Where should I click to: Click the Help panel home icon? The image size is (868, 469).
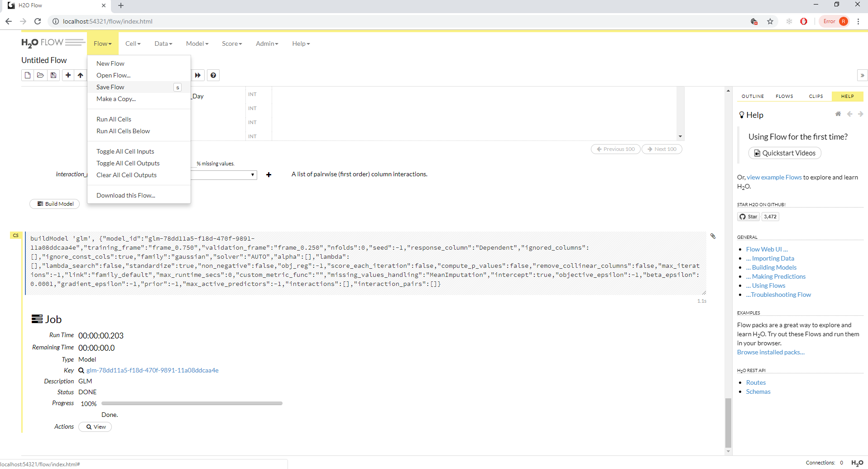tap(838, 114)
